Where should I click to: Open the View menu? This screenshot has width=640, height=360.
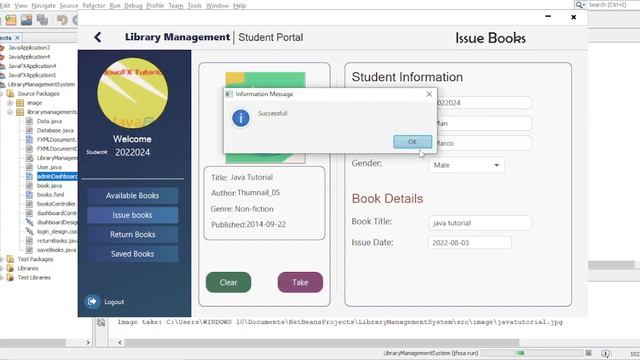(x=21, y=6)
